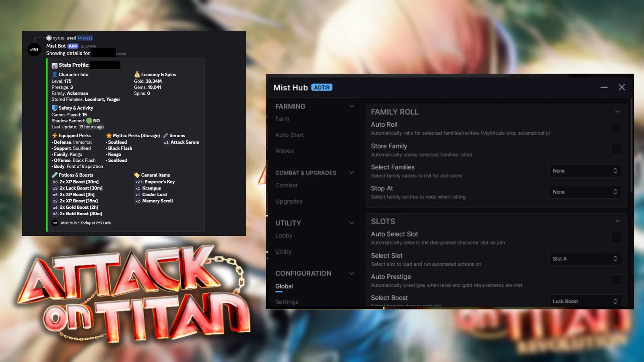Viewport: 644px width, 362px height.
Task: Open the Upgrades tab
Action: pos(289,202)
